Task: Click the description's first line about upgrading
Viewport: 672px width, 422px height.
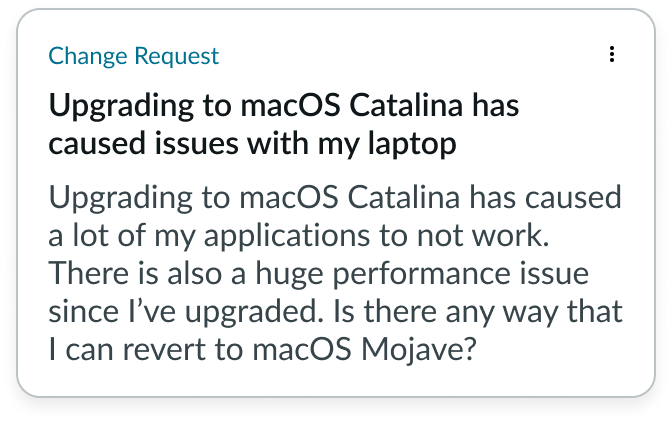Action: click(335, 198)
